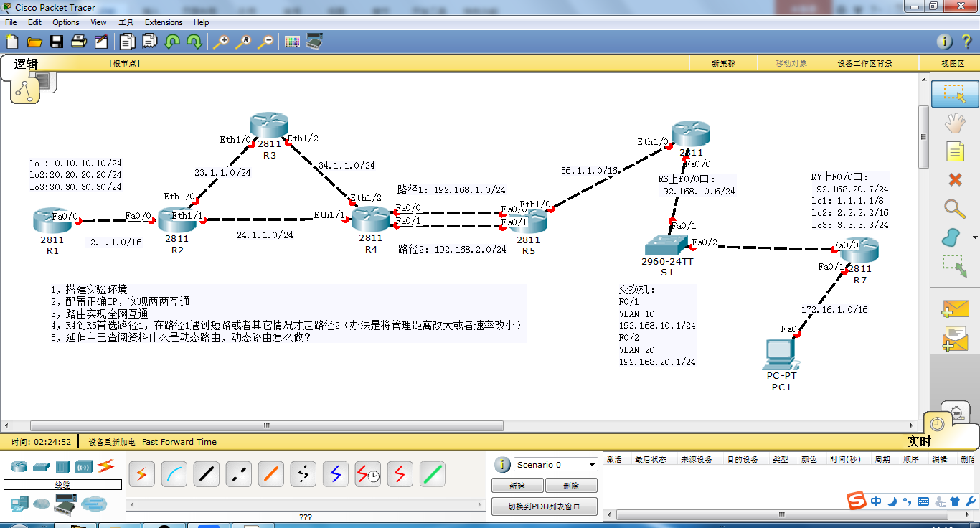Select the Resize Shape tool
Screen dimensions: 980x528
point(955,265)
